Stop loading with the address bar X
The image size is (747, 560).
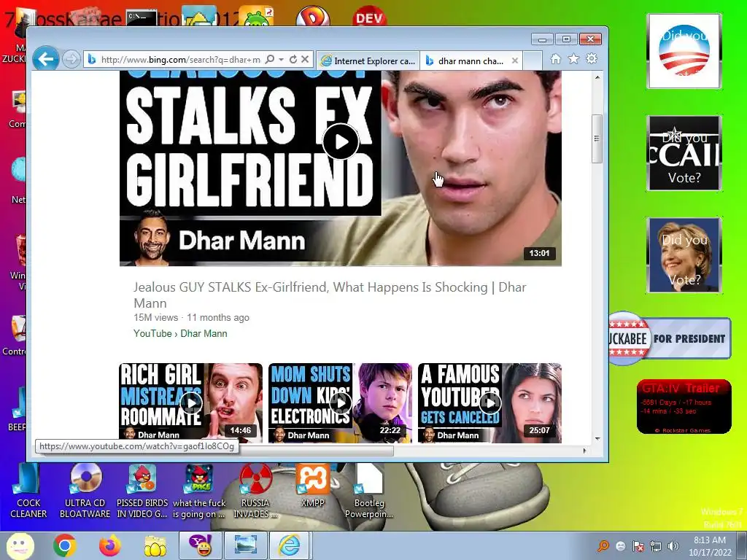point(305,60)
